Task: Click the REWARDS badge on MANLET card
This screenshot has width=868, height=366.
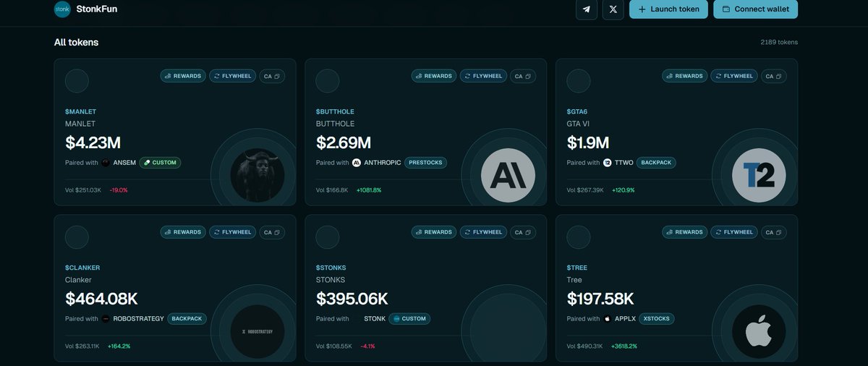Action: click(x=184, y=76)
